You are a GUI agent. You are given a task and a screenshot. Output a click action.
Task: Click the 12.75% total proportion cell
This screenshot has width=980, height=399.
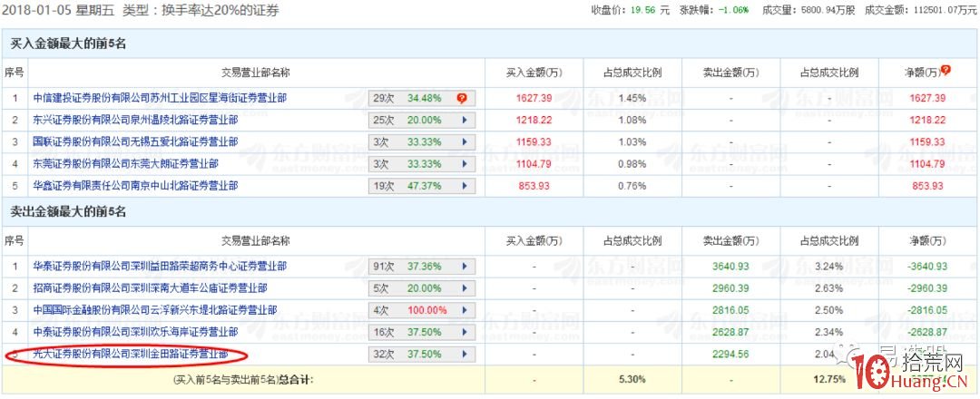click(829, 379)
